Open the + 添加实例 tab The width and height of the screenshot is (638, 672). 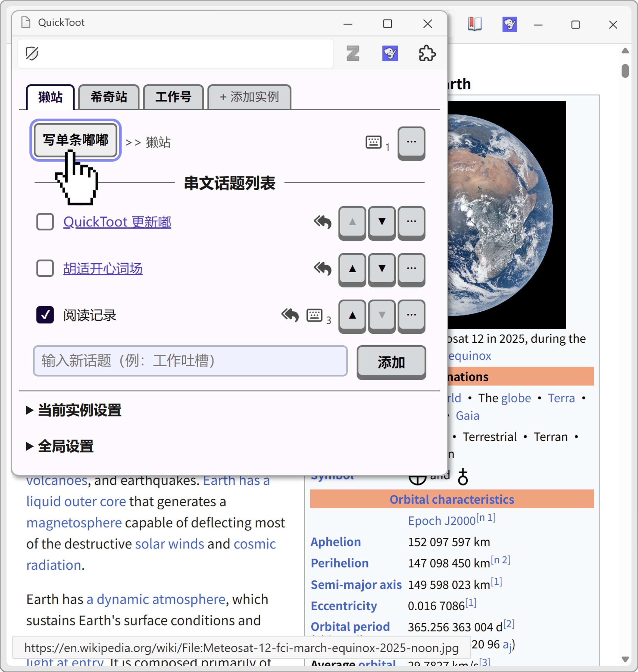point(249,97)
